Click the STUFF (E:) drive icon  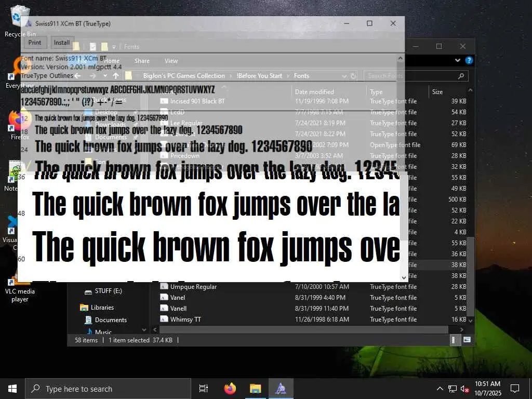88,292
